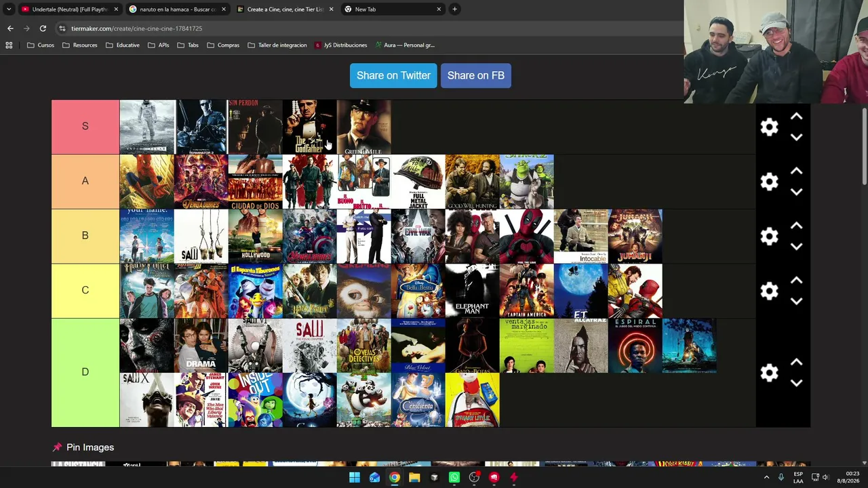The image size is (868, 488).
Task: Move the A tier row down
Action: pos(797,192)
